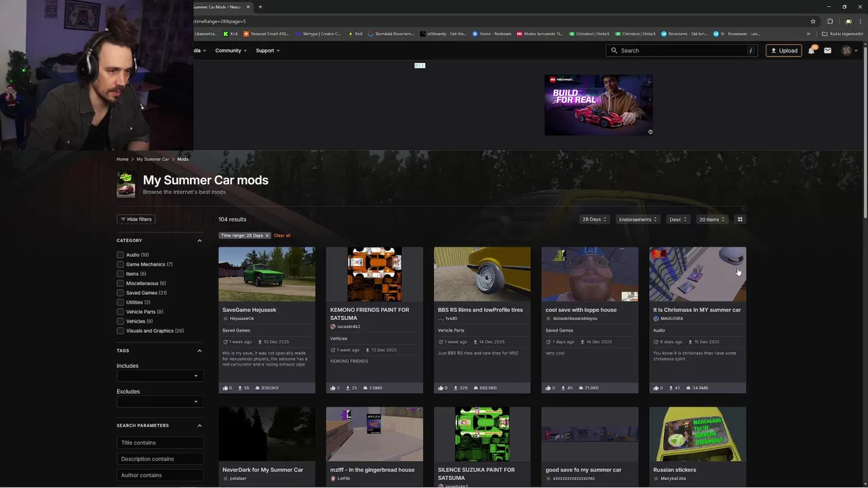Open the 20 Items per page dropdown
868x488 pixels.
coord(712,219)
